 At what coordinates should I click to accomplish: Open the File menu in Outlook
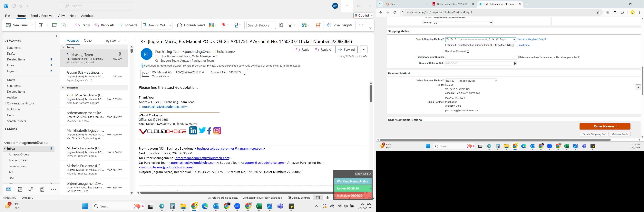[x=7, y=16]
